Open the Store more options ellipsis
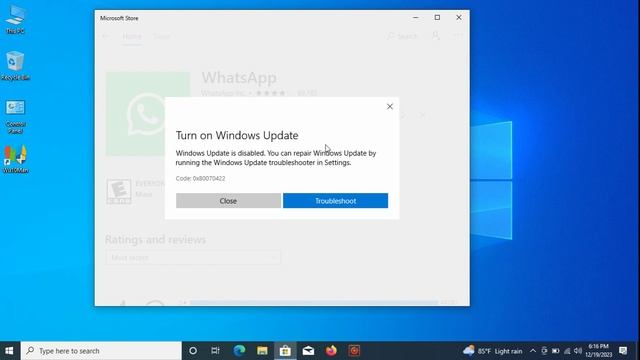 (458, 36)
